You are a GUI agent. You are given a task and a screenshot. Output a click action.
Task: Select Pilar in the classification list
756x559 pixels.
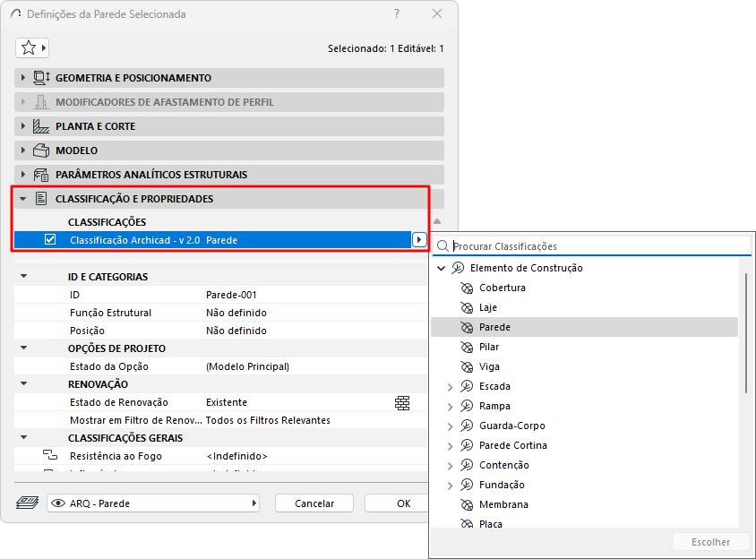(489, 347)
